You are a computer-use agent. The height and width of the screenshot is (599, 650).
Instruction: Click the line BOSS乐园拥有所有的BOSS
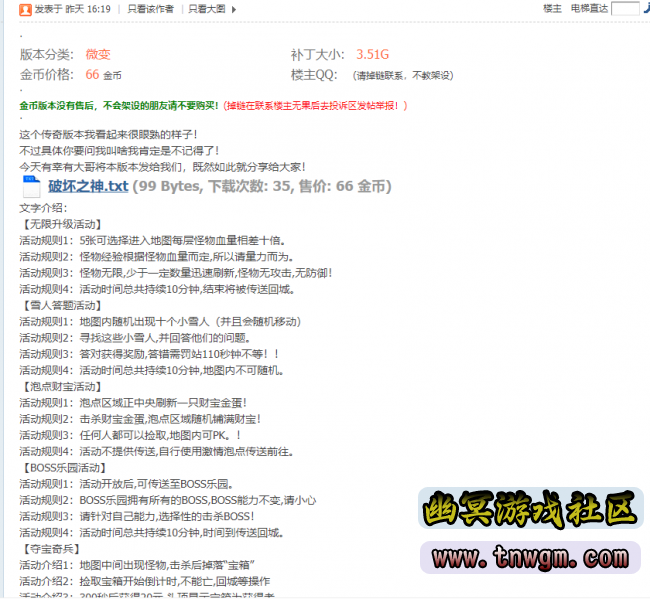point(167,500)
